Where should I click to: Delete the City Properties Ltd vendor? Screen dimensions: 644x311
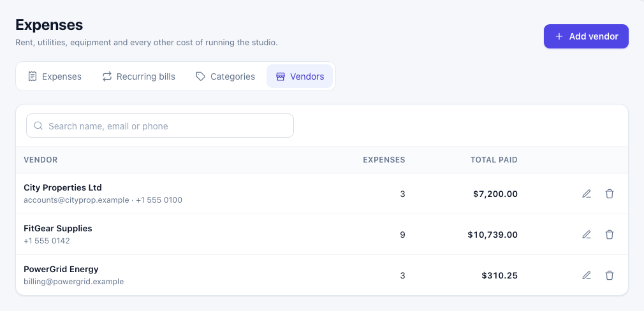point(610,194)
